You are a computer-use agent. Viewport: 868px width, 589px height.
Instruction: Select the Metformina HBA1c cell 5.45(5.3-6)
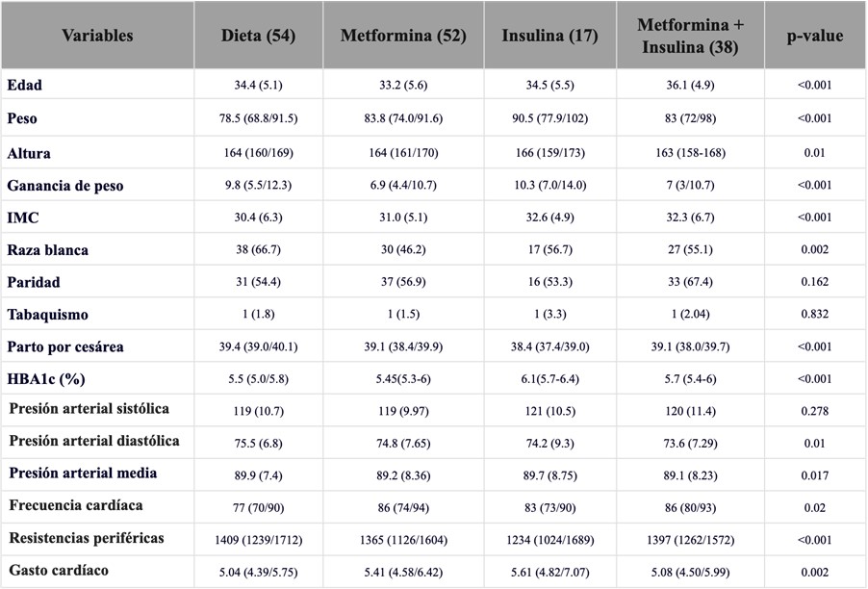tap(403, 379)
